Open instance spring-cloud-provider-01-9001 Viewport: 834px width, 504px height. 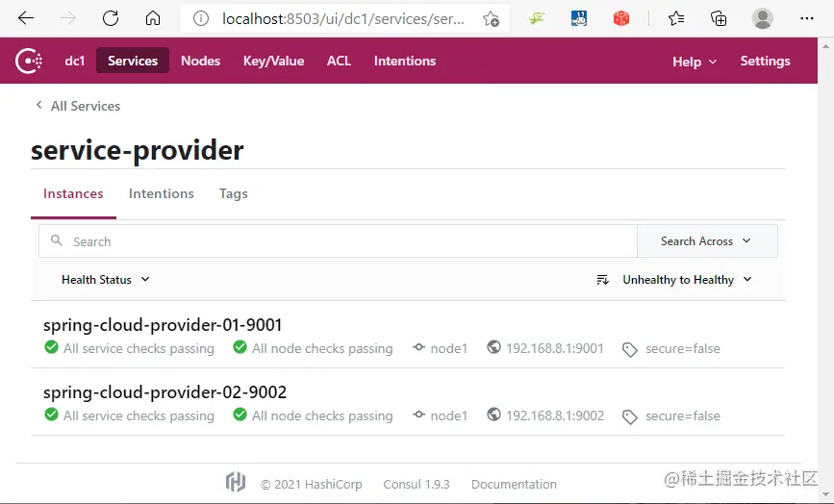163,324
